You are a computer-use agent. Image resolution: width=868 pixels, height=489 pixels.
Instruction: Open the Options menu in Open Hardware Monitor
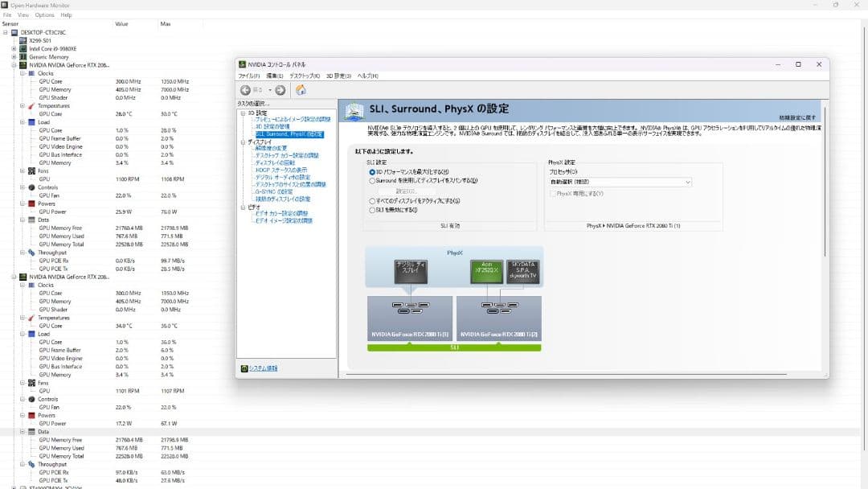(x=44, y=14)
